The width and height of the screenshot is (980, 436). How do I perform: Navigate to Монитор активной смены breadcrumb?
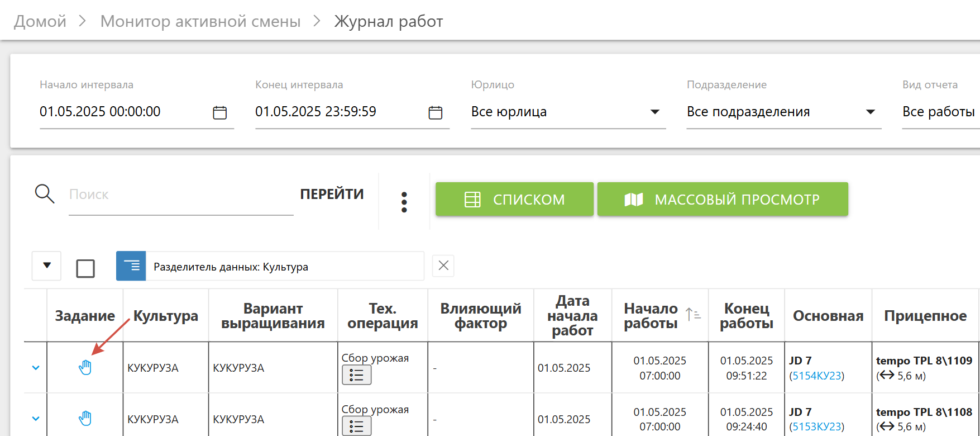tap(200, 21)
